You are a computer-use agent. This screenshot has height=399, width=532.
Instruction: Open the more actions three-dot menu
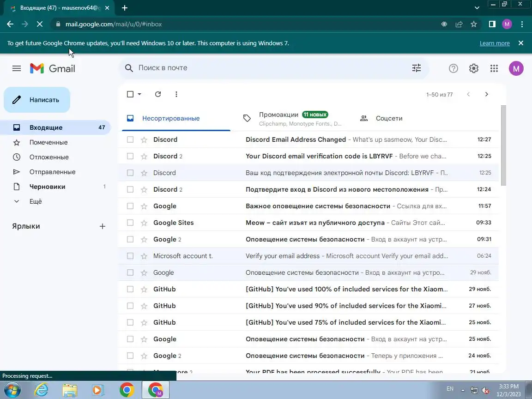pyautogui.click(x=176, y=94)
